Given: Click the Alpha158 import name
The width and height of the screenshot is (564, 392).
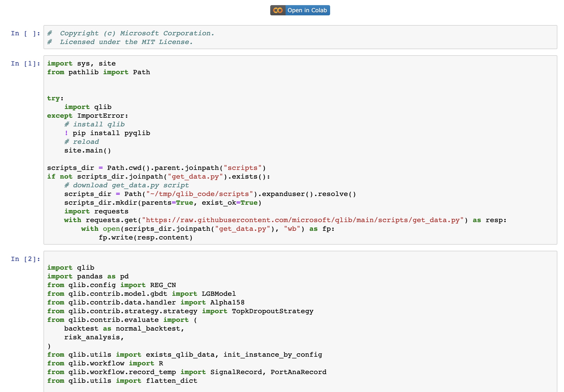Looking at the screenshot, I should coord(227,302).
